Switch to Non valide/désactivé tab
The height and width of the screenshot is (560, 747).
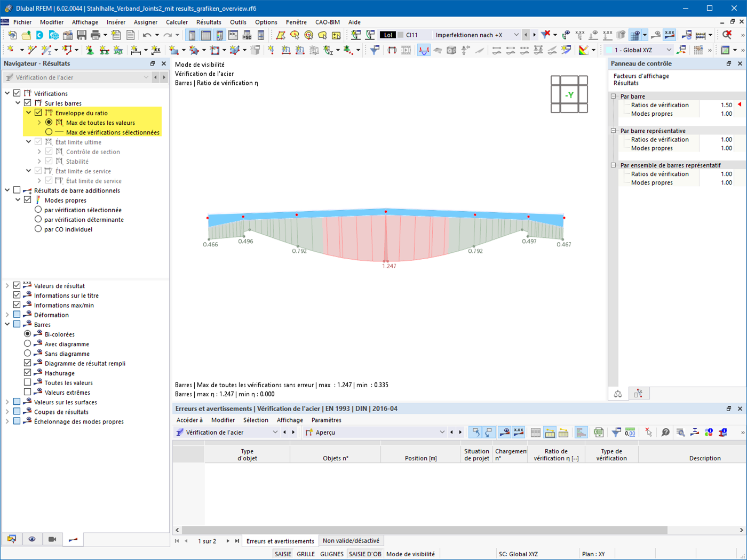click(351, 541)
